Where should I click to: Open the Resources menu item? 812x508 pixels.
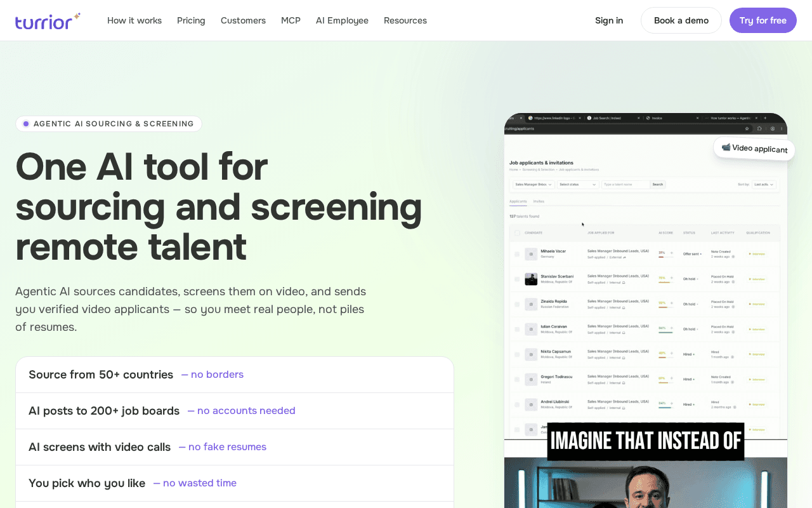(x=405, y=20)
